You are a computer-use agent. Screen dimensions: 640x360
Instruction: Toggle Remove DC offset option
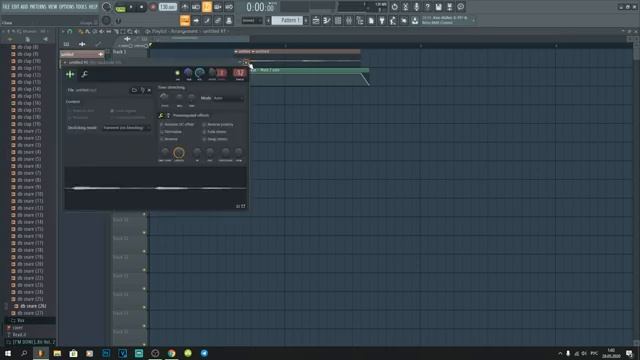177,124
